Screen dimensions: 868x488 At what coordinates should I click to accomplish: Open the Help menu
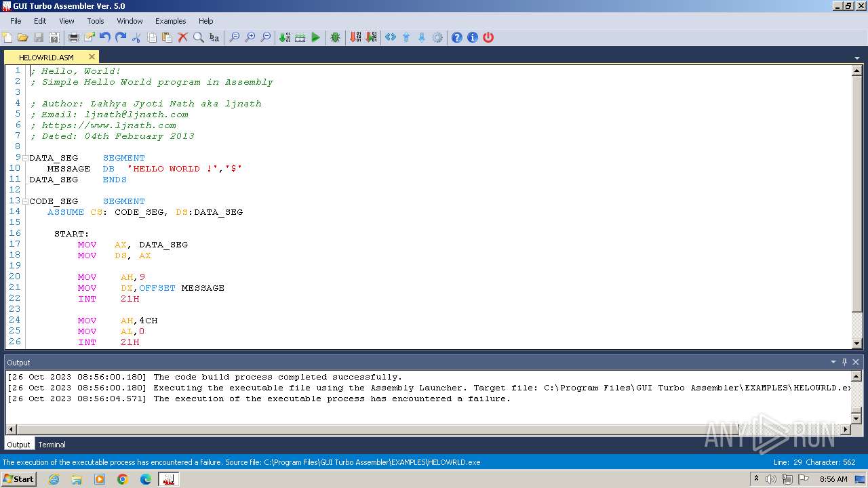coord(206,21)
